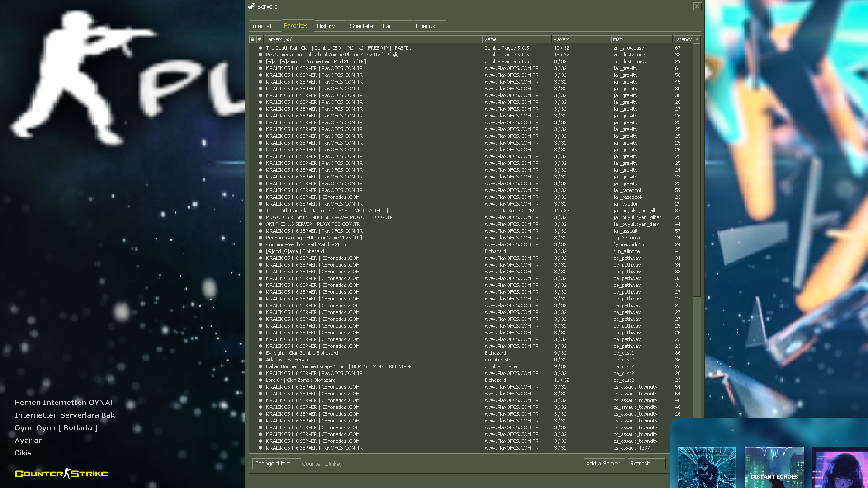Image resolution: width=868 pixels, height=488 pixels.
Task: Click shield icon of [G]ood [G]ame Biohazard row
Action: [260, 251]
